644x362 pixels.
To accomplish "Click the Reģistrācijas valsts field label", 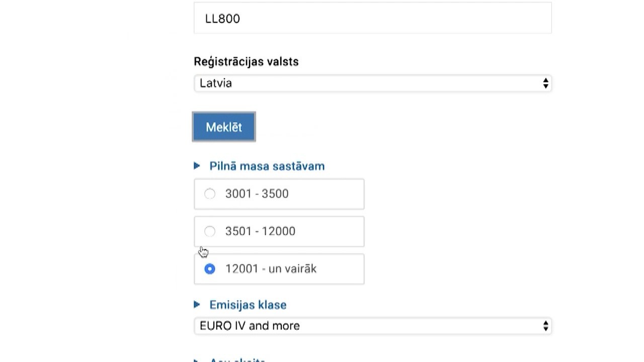I will click(x=246, y=61).
